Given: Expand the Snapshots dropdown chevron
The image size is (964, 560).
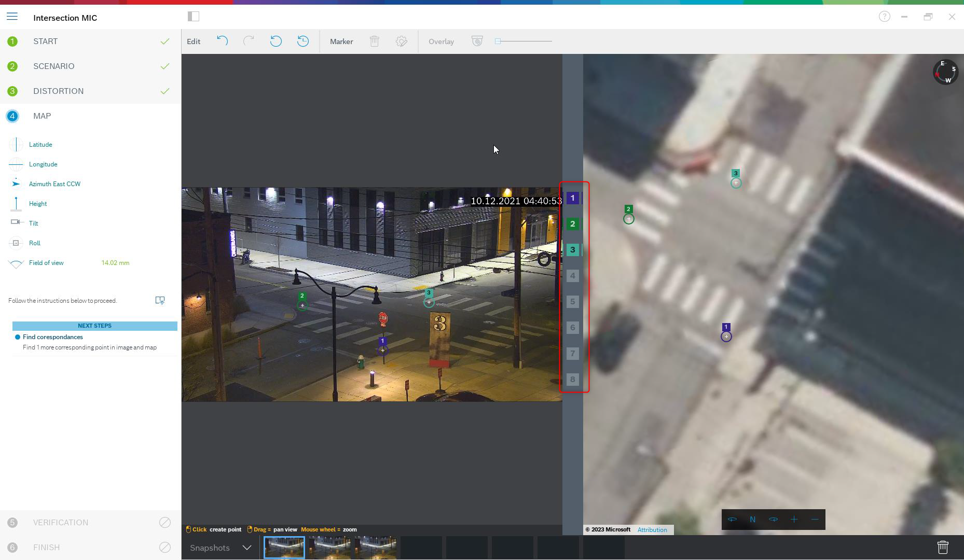Looking at the screenshot, I should 247,548.
